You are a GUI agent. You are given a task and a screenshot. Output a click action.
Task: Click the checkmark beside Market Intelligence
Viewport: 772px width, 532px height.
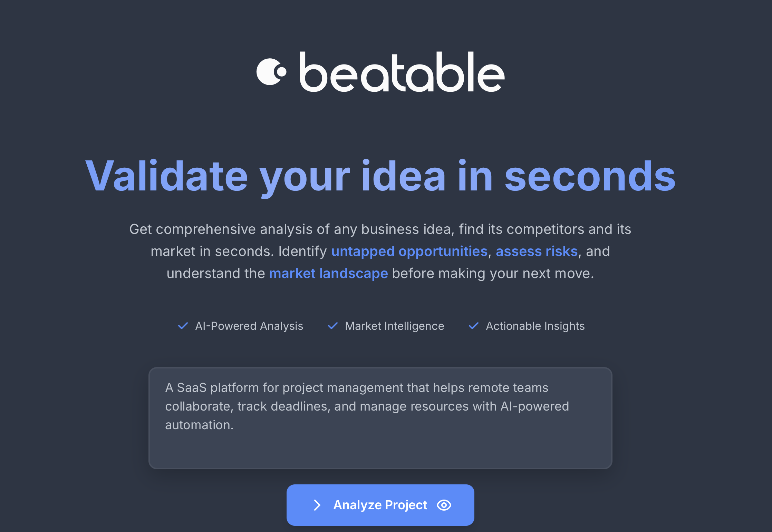332,326
